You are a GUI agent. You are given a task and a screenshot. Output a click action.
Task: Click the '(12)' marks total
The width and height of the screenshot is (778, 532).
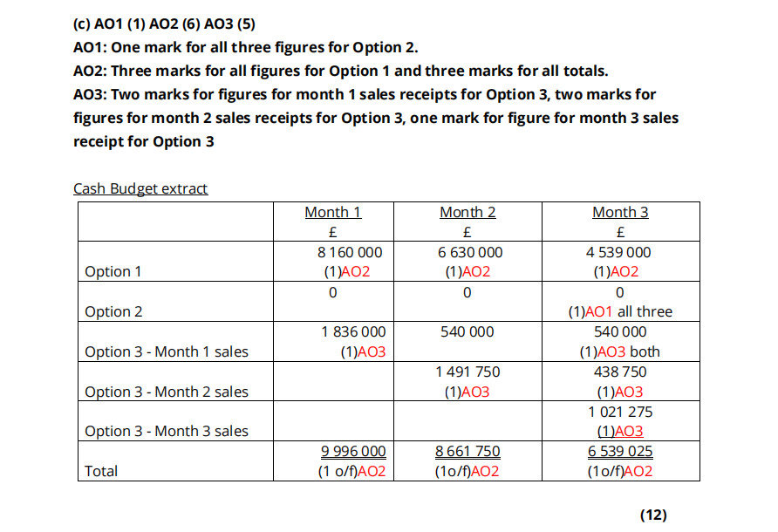click(x=653, y=515)
